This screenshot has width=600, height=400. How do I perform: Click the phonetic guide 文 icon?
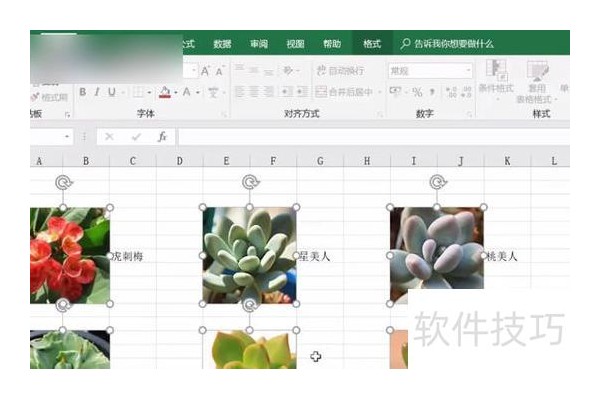tap(213, 92)
